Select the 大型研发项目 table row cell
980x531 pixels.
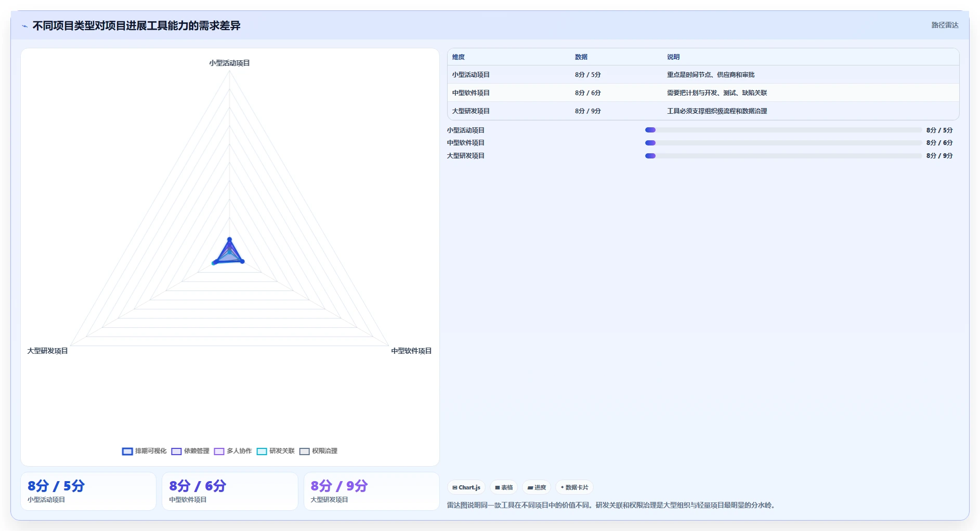click(x=471, y=111)
